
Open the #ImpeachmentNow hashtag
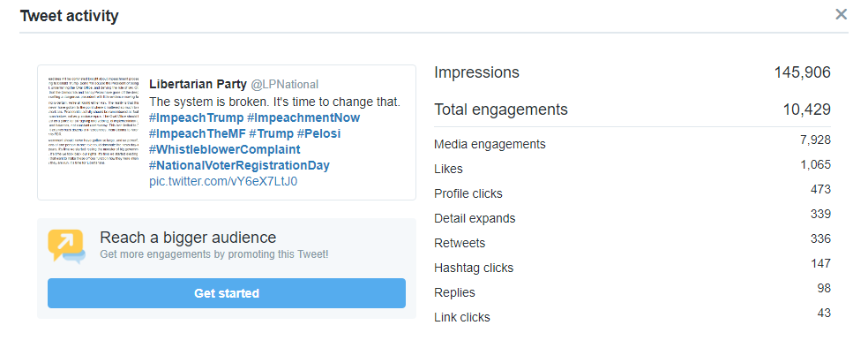pos(303,117)
